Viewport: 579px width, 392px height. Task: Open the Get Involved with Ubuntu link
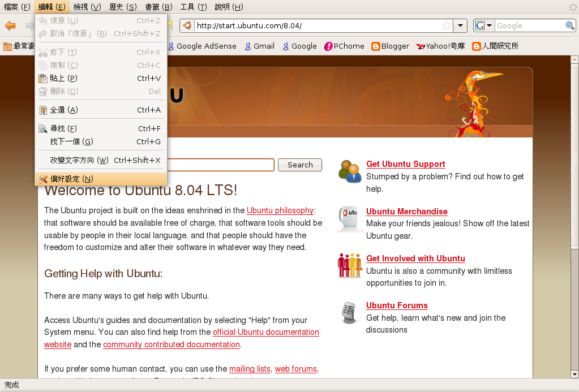point(415,259)
